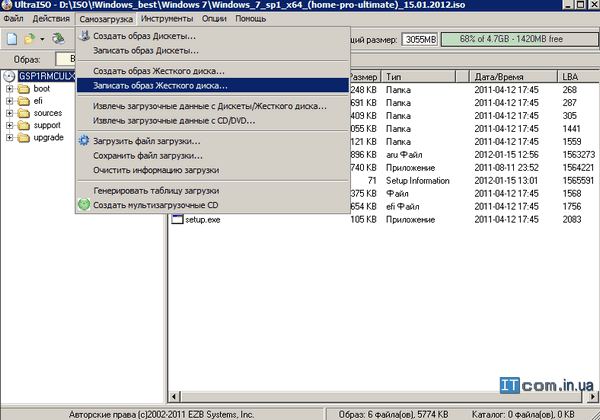Click the setup.exe file icon
The width and height of the screenshot is (600, 420).
click(178, 220)
